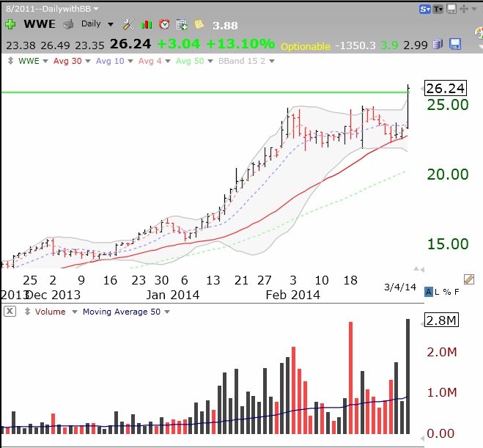Click the 1.0M volume scale label
The height and width of the screenshot is (448, 483).
[x=442, y=392]
